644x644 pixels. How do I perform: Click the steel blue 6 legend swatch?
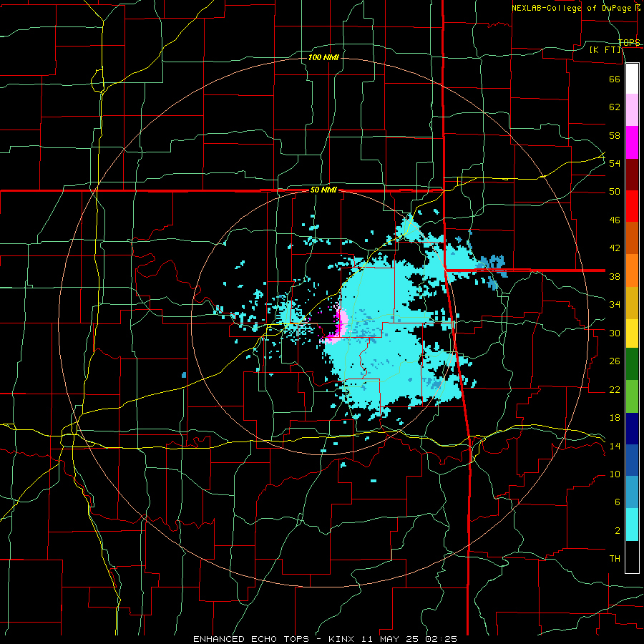coord(632,492)
